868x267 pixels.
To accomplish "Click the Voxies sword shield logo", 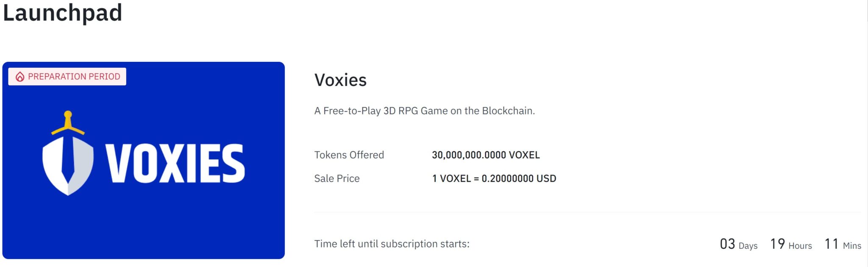I will (68, 153).
